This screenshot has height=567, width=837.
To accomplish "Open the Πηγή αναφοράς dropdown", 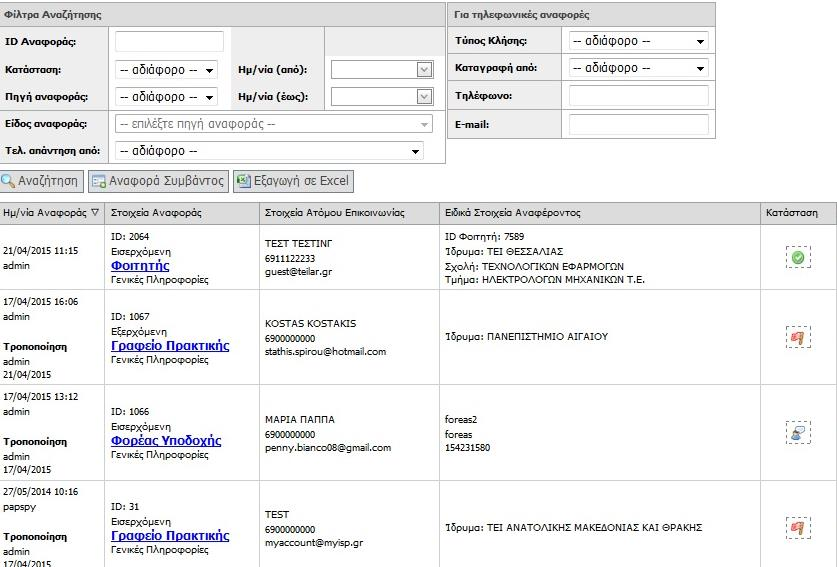I will 166,97.
